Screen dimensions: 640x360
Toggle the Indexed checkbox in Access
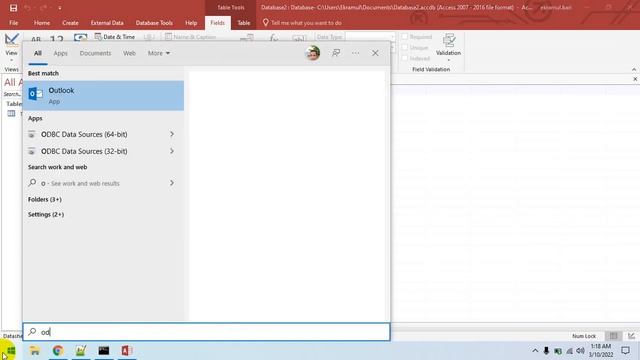[405, 58]
